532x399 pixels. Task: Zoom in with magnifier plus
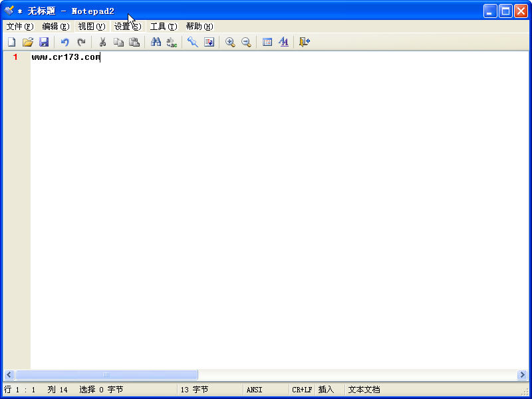click(230, 42)
